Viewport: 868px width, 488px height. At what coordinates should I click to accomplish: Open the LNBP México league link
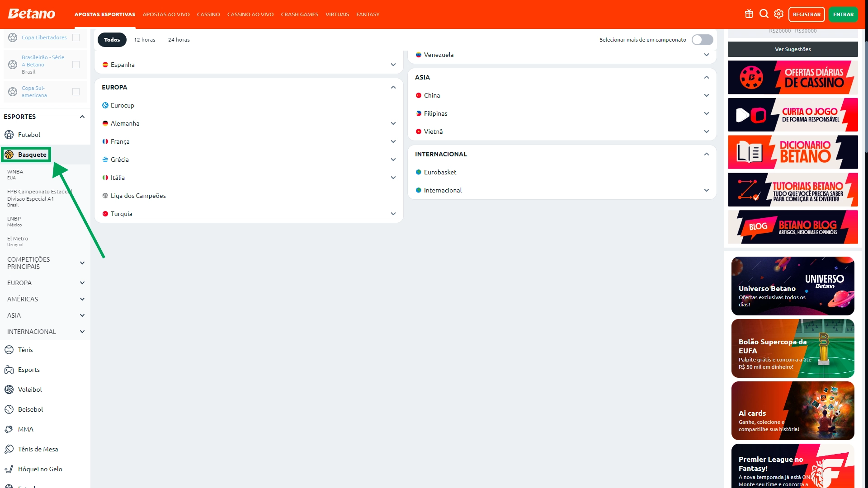coord(14,221)
